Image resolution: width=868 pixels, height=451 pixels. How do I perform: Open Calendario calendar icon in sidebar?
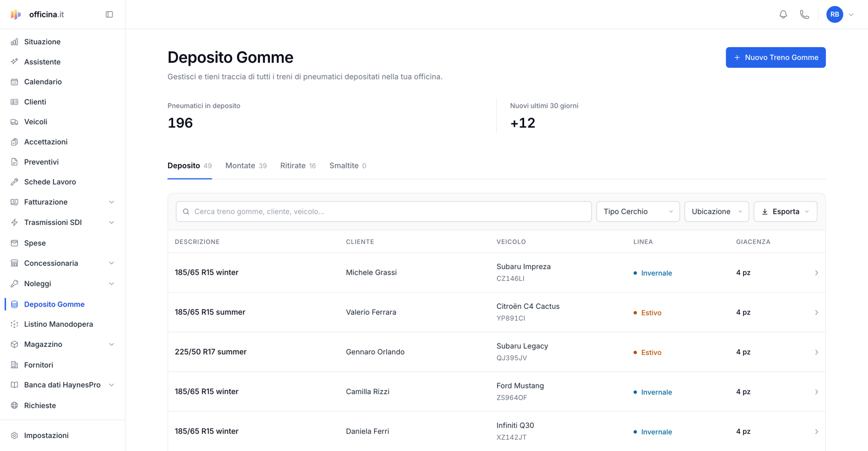pos(15,82)
